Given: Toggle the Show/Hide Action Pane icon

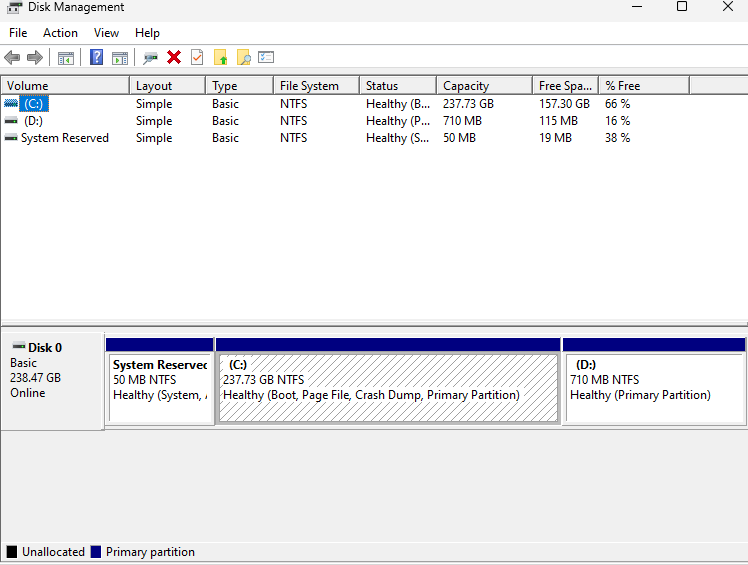Looking at the screenshot, I should point(120,58).
